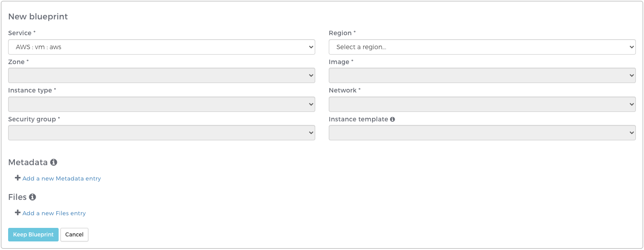Click 'Add a new Metadata entry' link
The image size is (644, 250).
click(62, 179)
